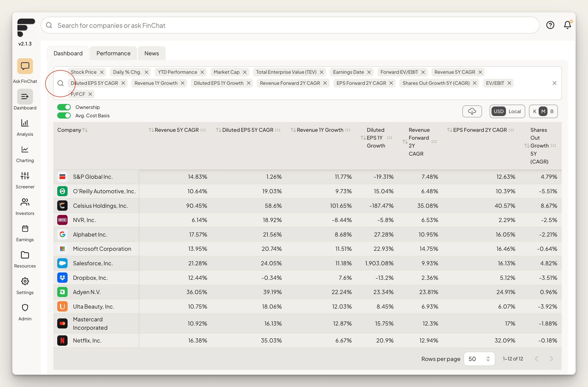The height and width of the screenshot is (387, 588).
Task: Open Netflix, Inc. row
Action: point(307,341)
